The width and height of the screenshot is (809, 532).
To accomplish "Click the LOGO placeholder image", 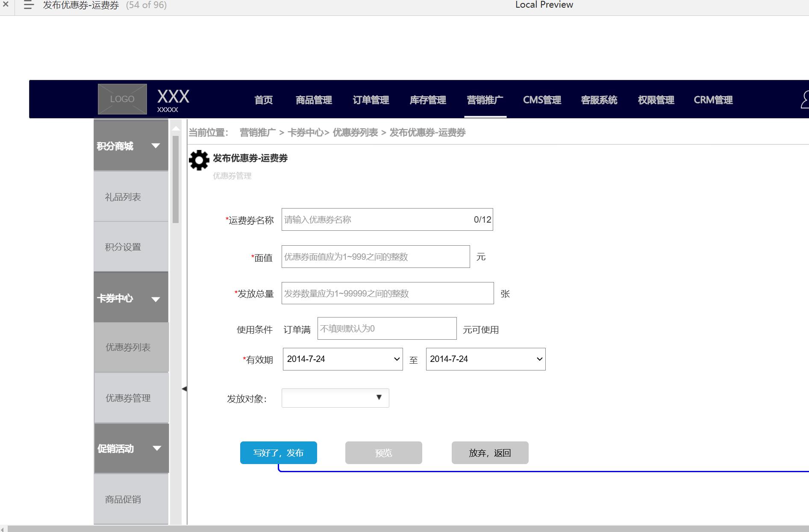I will tap(122, 99).
